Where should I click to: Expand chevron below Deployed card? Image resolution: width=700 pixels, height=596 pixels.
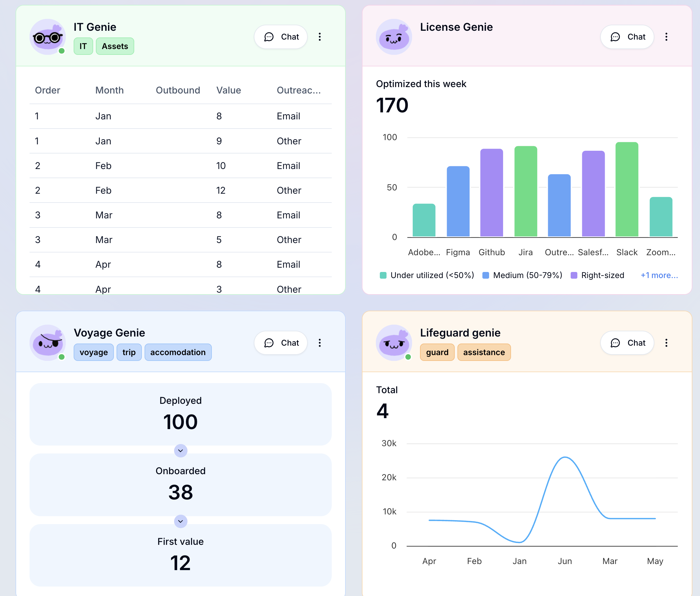pos(181,451)
